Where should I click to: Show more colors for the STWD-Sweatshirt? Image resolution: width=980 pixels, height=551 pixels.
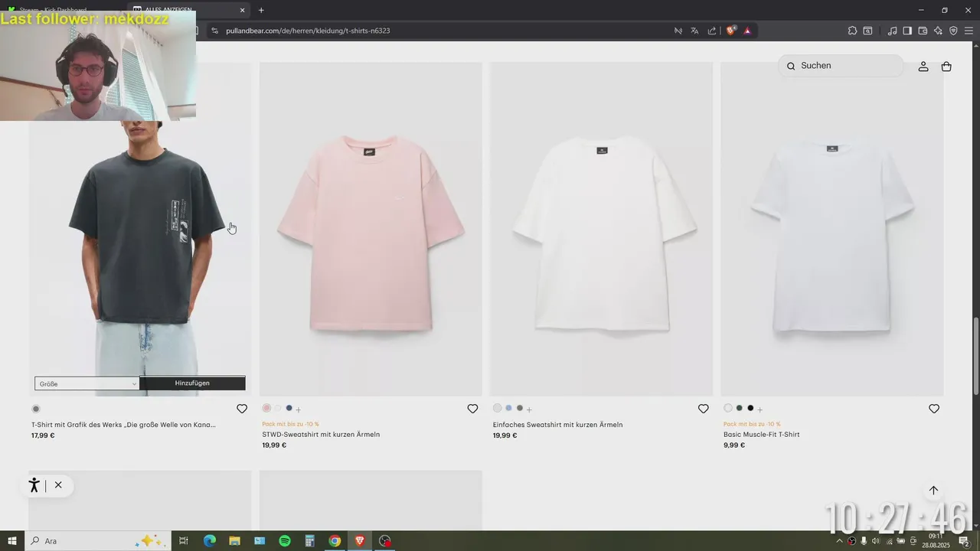click(x=299, y=409)
